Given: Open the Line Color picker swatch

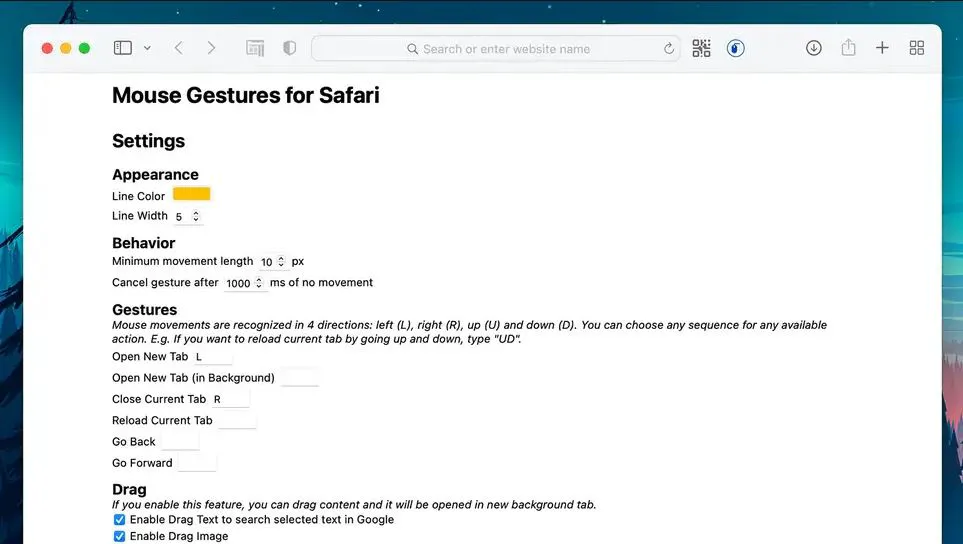Looking at the screenshot, I should point(191,195).
